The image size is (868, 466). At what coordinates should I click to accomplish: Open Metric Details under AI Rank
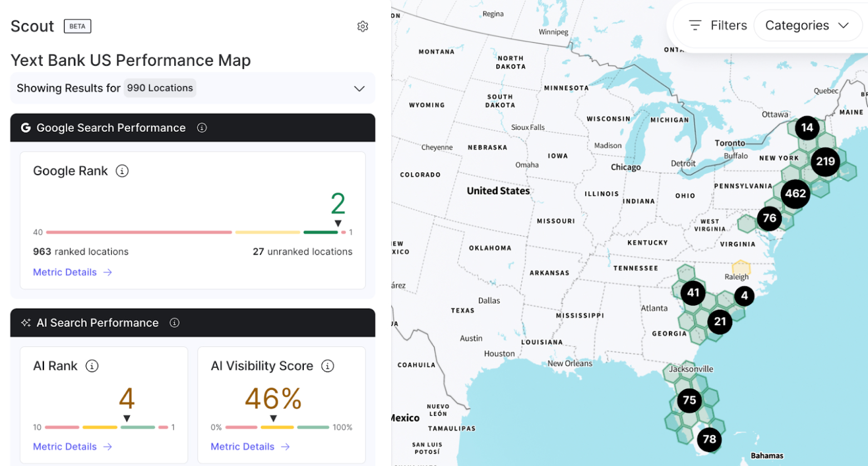click(72, 447)
